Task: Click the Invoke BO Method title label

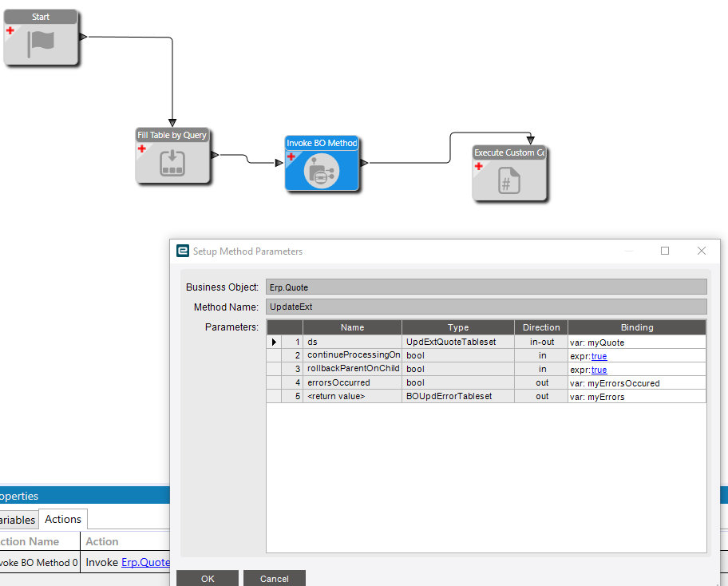Action: point(322,143)
